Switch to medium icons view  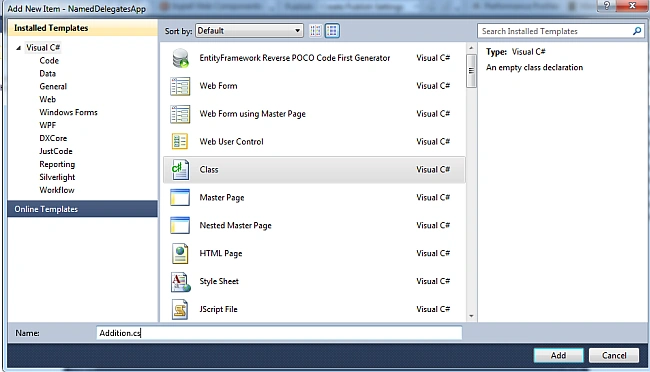pos(332,31)
